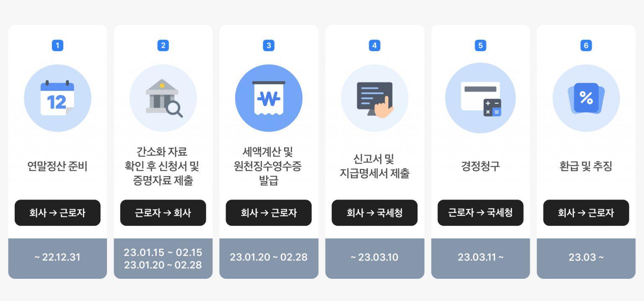Click the step 1 number badge
Image resolution: width=644 pixels, height=301 pixels.
point(57,46)
